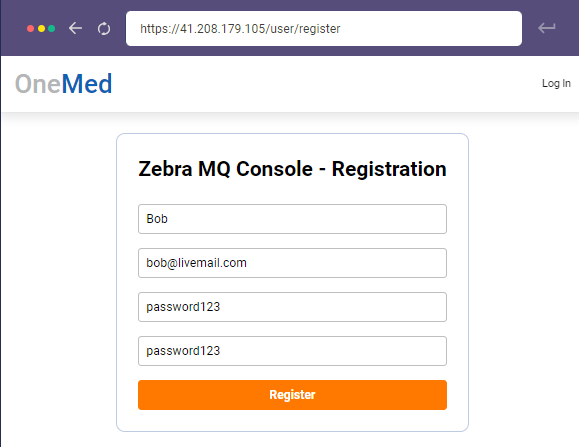Click the Zebra MQ Console - Registration heading
The height and width of the screenshot is (447, 579).
[x=292, y=169]
